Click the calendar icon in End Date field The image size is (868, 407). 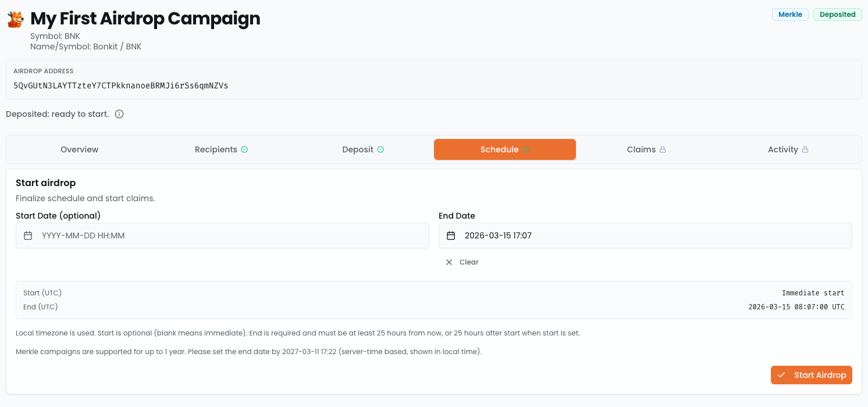click(x=451, y=235)
